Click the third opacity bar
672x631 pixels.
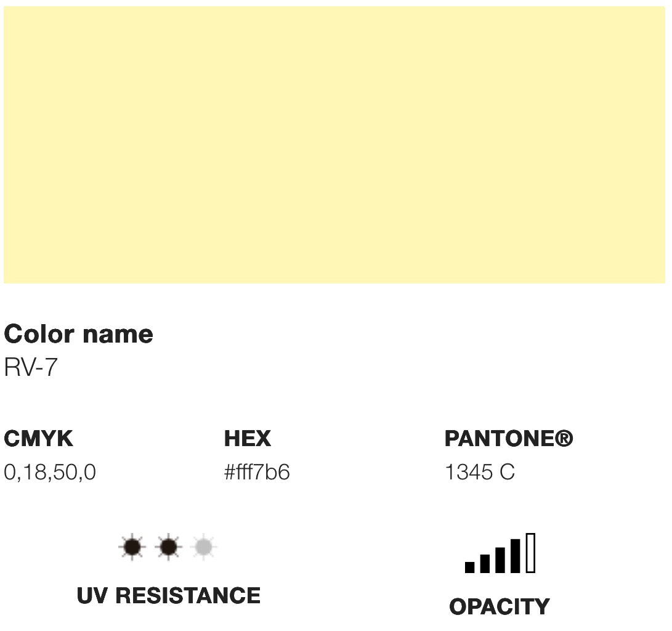click(x=500, y=560)
